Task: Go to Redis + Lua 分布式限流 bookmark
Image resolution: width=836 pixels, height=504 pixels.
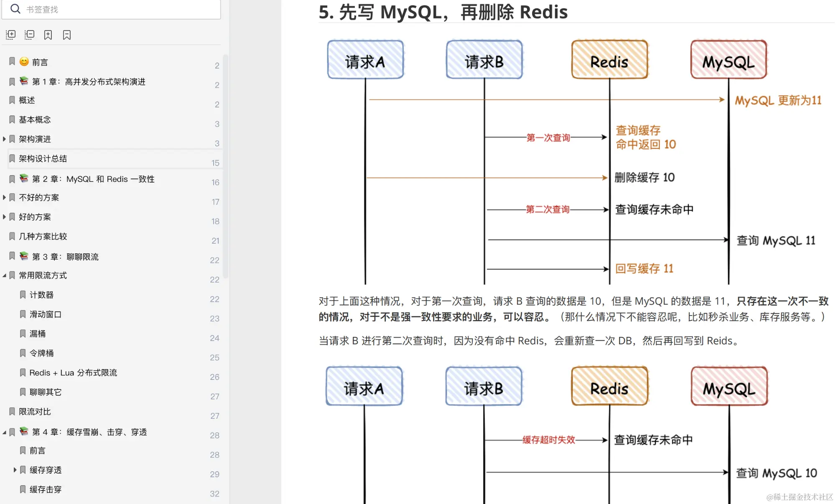Action: click(73, 373)
